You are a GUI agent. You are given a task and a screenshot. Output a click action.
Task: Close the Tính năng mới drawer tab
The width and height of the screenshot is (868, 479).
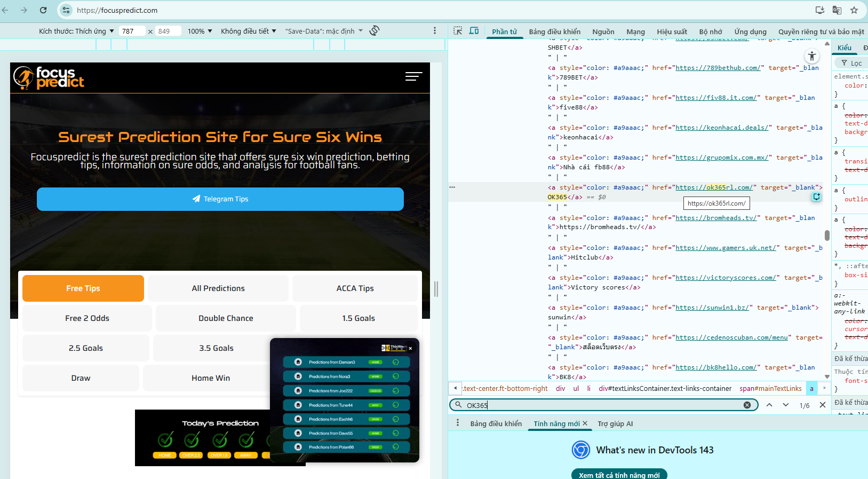[x=585, y=423]
